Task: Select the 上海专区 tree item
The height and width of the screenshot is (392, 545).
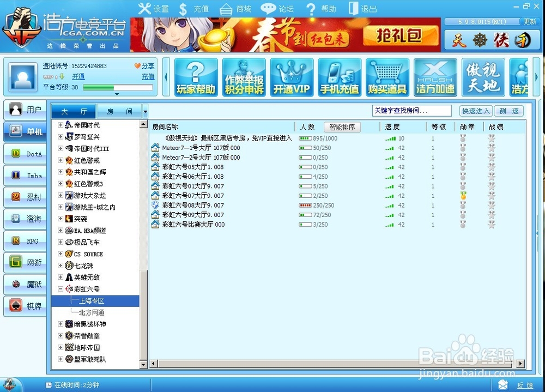Action: click(x=92, y=301)
